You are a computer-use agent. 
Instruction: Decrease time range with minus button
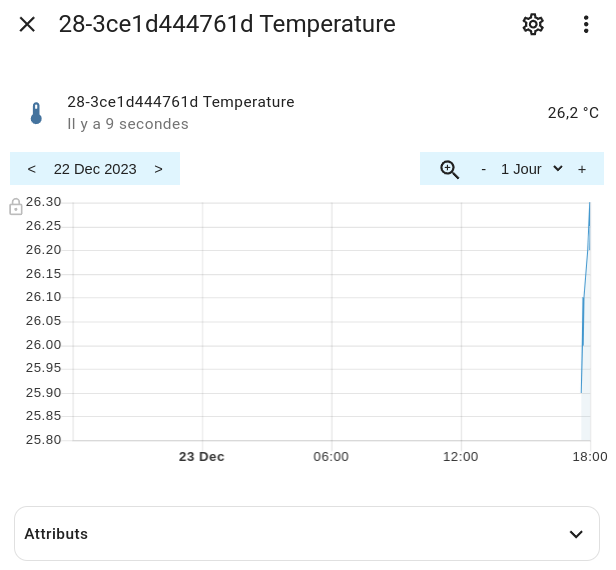(484, 169)
